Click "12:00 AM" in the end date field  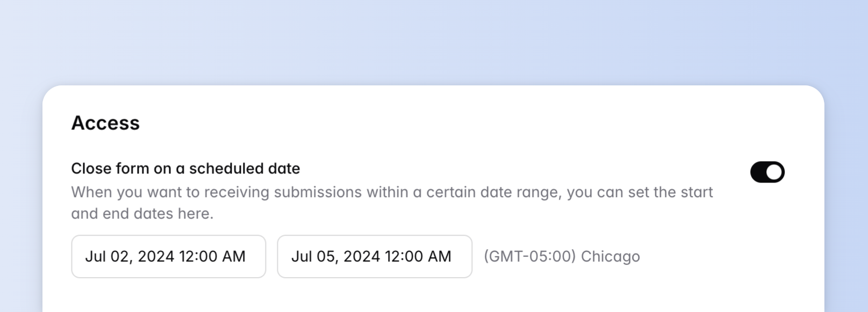418,257
